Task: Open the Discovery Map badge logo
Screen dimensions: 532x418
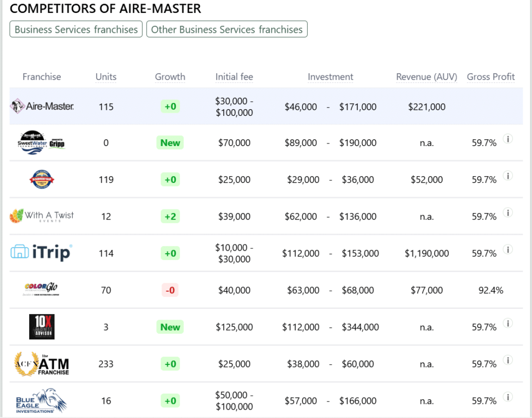Action: 42,179
